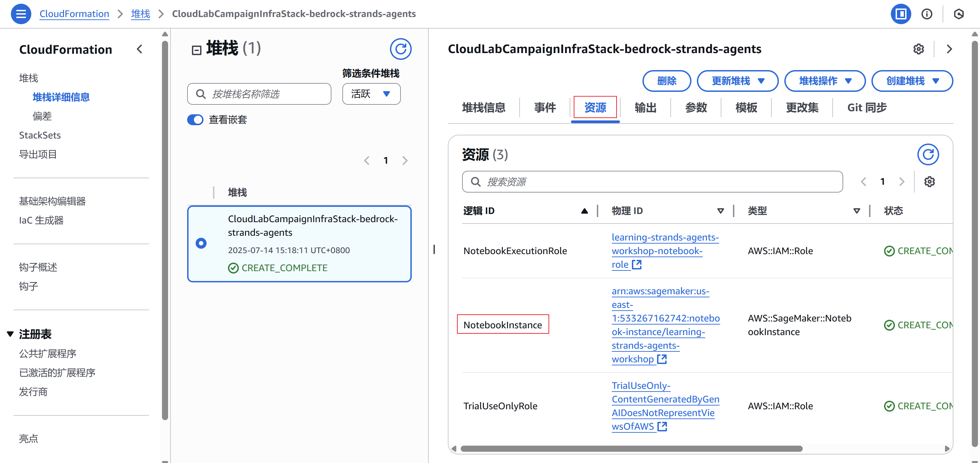Open external link icon for workshop notebook instance
This screenshot has width=980, height=463.
click(x=662, y=359)
